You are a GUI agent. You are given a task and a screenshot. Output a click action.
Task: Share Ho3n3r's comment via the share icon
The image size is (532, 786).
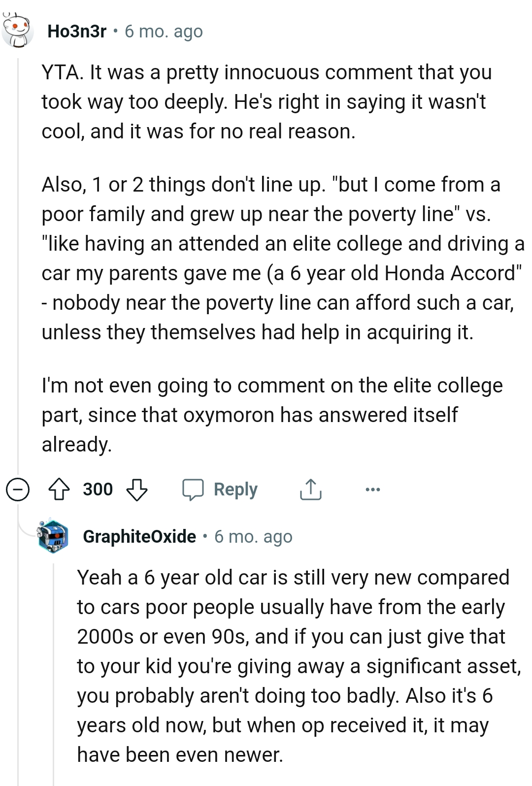click(309, 489)
